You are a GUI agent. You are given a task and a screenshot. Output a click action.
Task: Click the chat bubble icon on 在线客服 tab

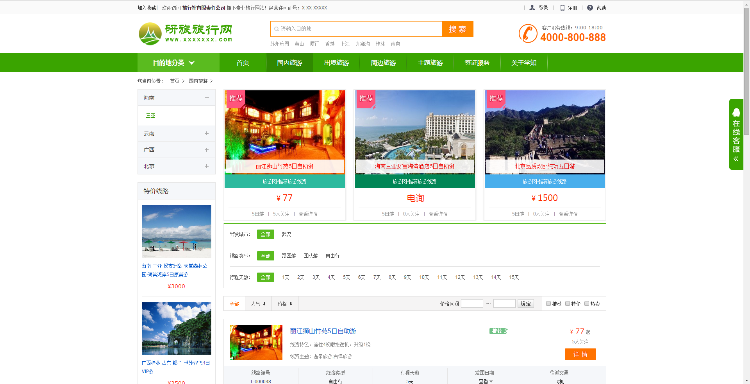pyautogui.click(x=736, y=113)
